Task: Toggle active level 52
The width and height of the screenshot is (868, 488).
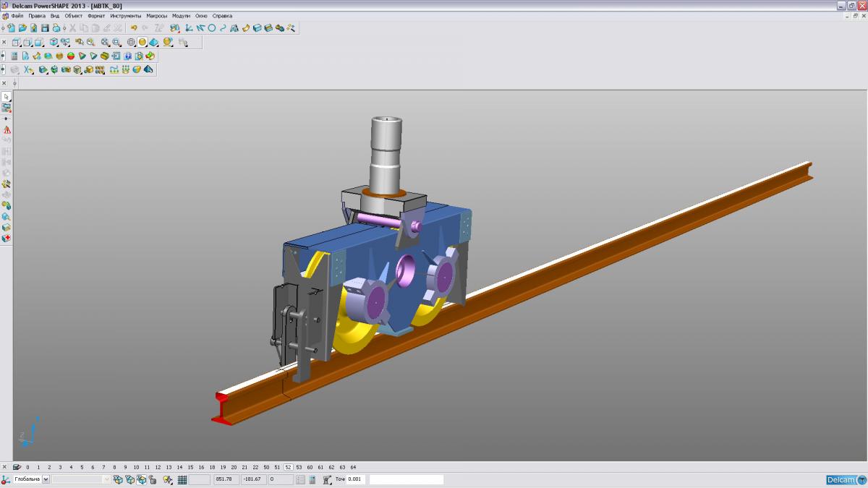Action: (x=288, y=467)
